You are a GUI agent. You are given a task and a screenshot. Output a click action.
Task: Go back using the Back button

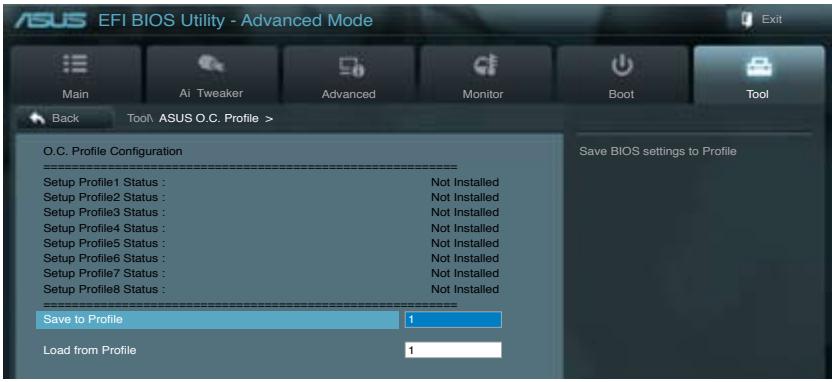[x=64, y=118]
